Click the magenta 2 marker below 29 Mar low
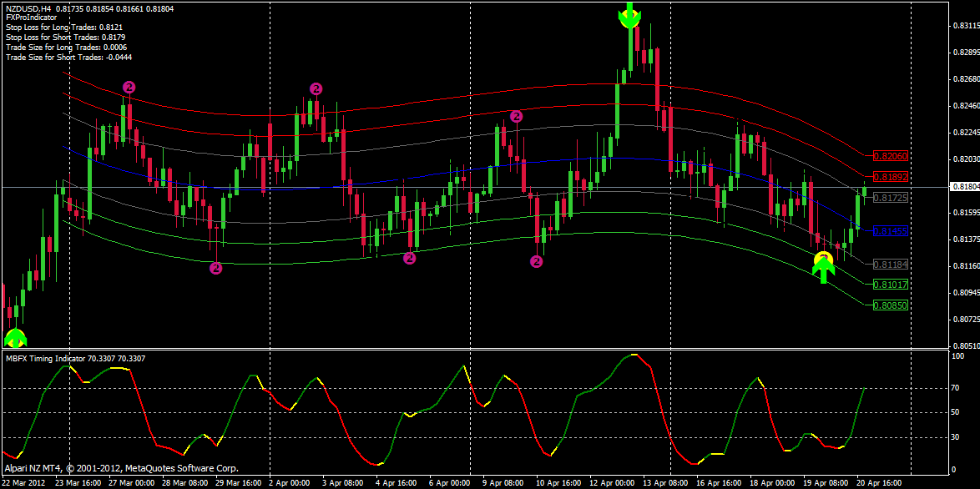The width and height of the screenshot is (980, 489). pyautogui.click(x=215, y=269)
